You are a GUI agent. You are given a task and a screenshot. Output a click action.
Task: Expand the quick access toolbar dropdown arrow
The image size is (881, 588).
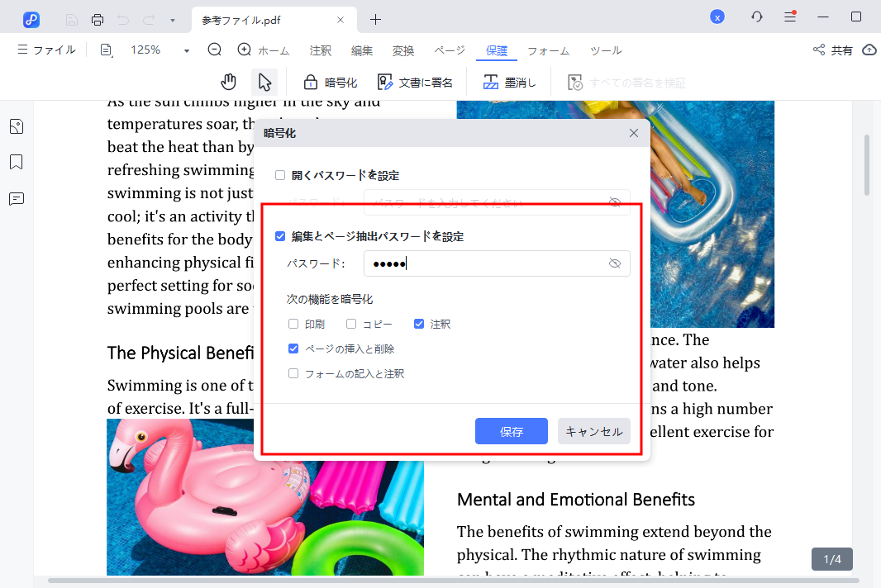pyautogui.click(x=172, y=19)
